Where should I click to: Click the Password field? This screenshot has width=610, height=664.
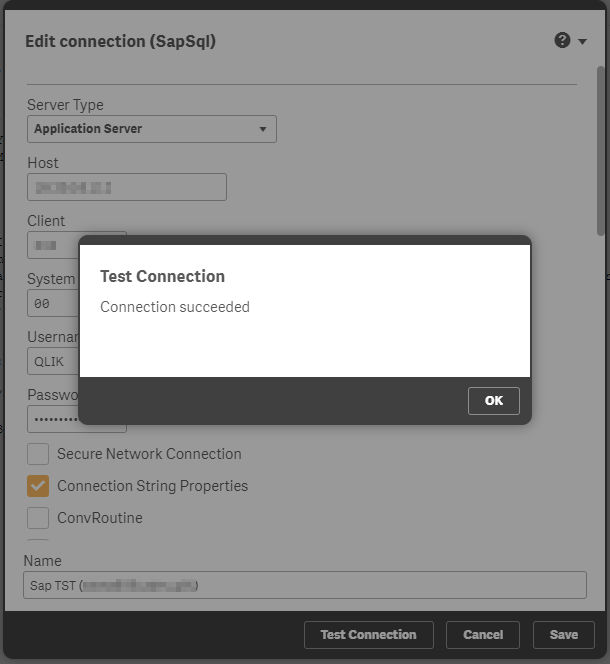(52, 418)
